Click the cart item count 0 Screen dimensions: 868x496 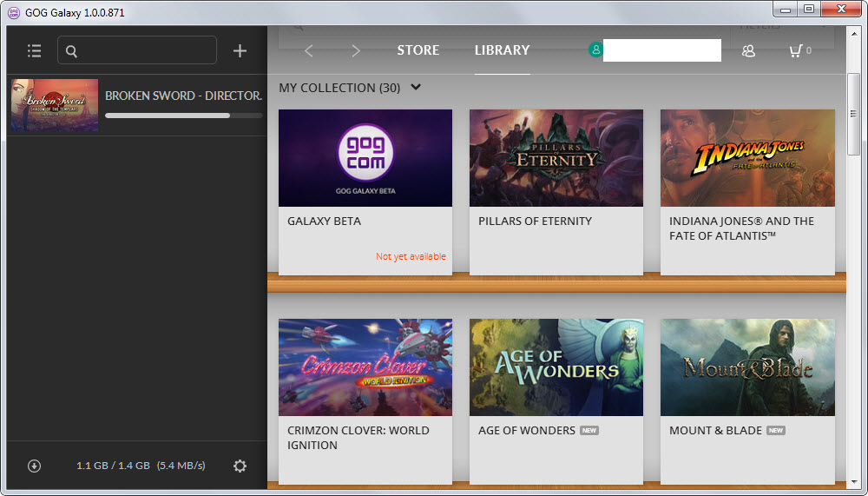pyautogui.click(x=809, y=51)
